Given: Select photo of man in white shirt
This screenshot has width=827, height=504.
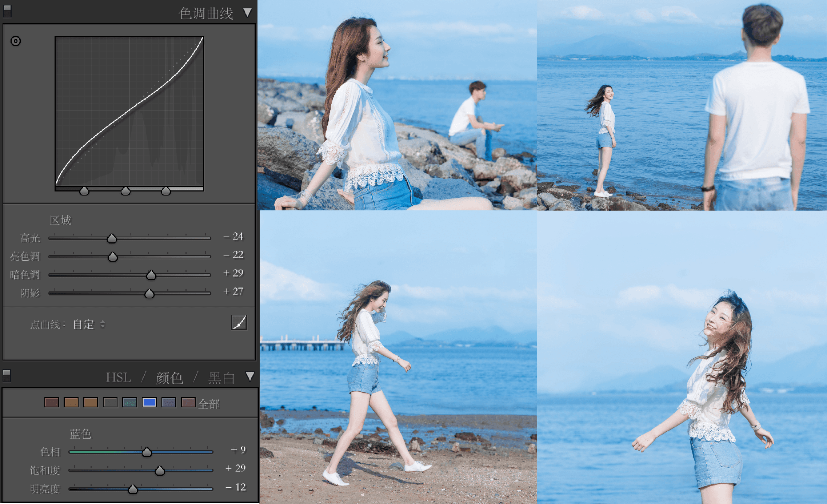Looking at the screenshot, I should click(682, 105).
